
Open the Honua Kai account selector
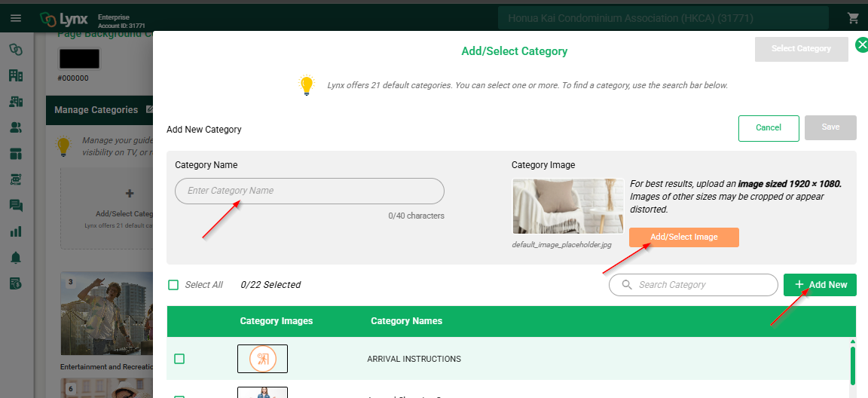(x=663, y=18)
